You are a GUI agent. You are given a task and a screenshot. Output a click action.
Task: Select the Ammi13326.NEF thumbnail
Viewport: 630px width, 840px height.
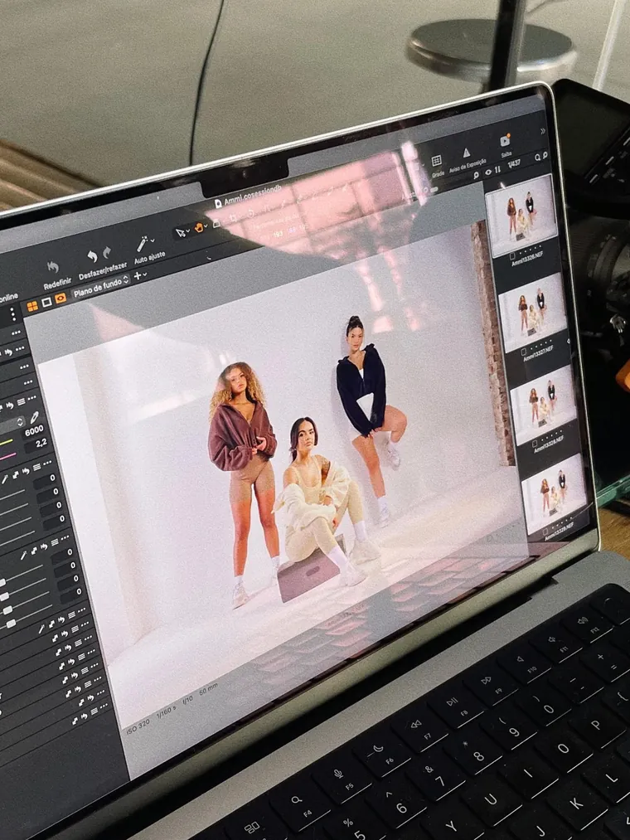[x=521, y=215]
